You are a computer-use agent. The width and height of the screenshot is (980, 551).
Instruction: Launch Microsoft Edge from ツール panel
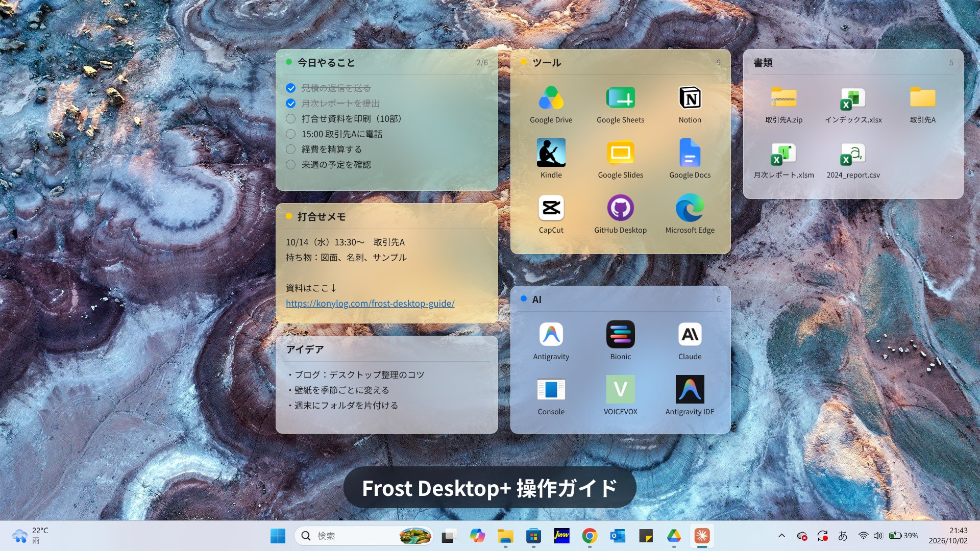pyautogui.click(x=690, y=208)
